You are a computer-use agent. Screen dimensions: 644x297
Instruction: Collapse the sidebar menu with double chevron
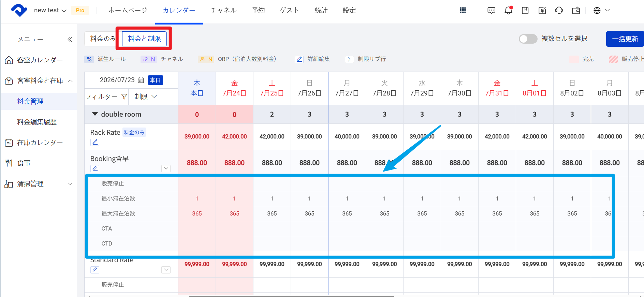point(70,40)
